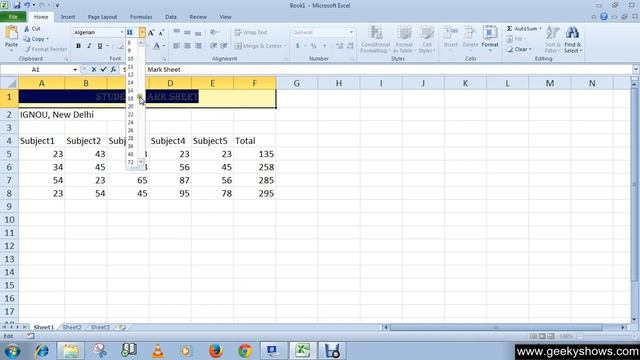Apply the Font Color letter A
The image size is (640, 360).
click(156, 46)
